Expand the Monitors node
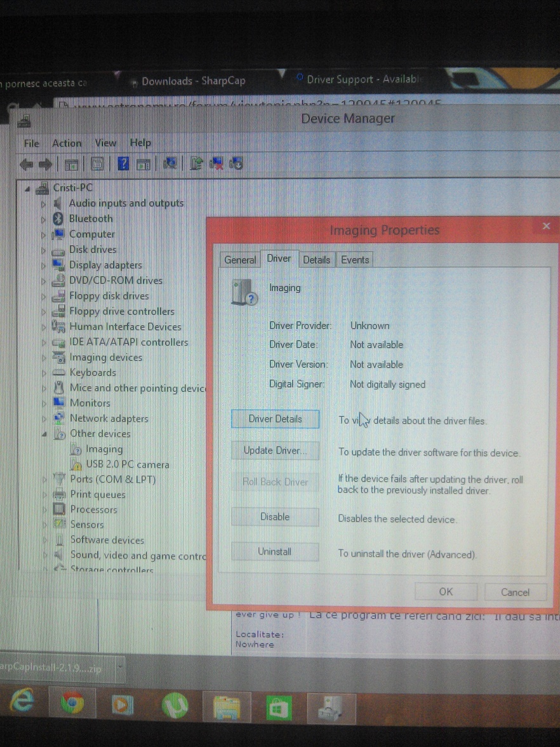Image resolution: width=560 pixels, height=747 pixels. [44, 403]
